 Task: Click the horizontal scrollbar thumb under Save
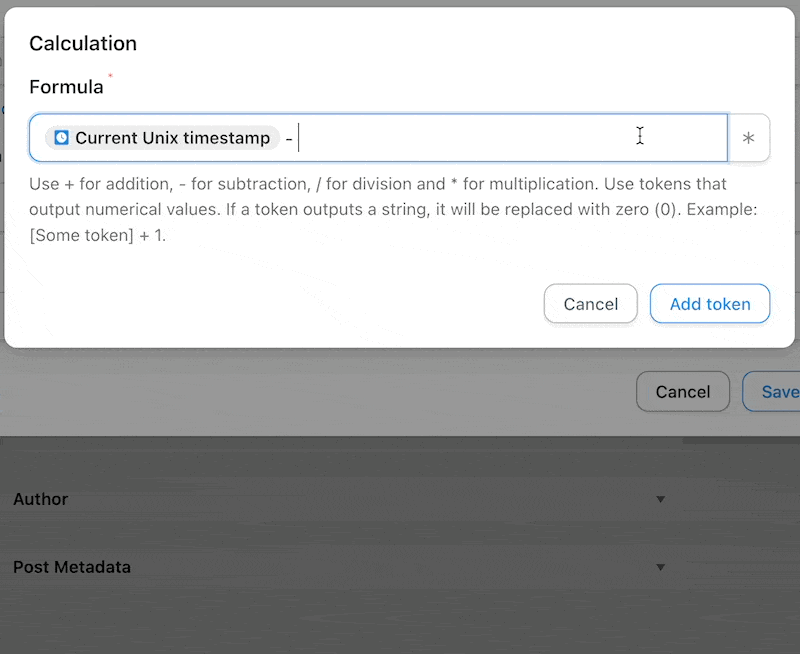point(741,440)
